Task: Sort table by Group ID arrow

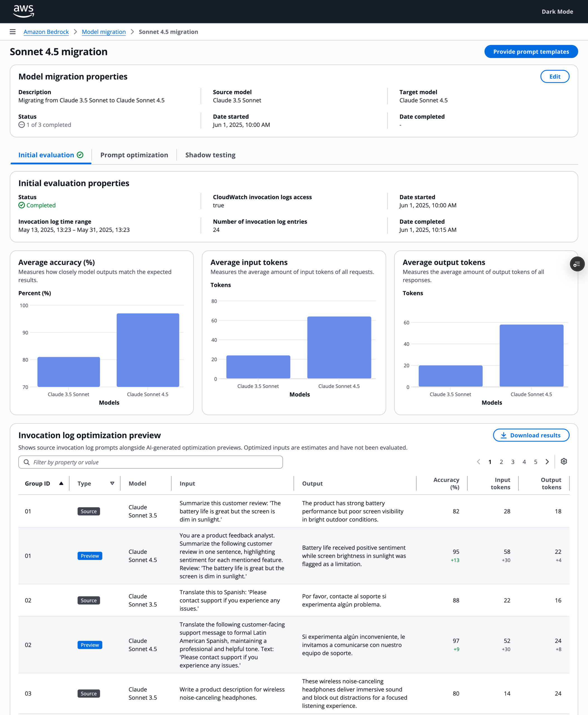Action: pos(61,483)
